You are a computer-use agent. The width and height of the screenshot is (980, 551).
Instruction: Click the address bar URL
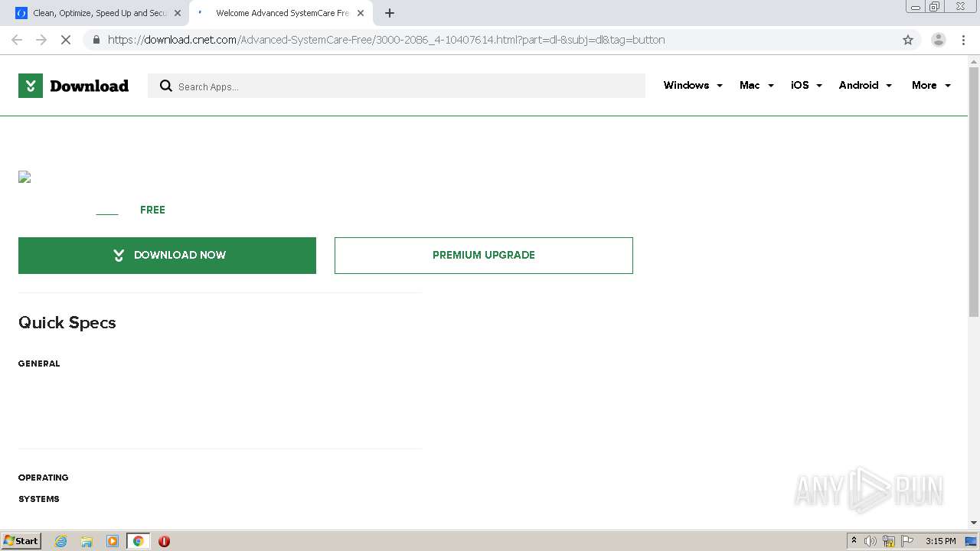386,40
